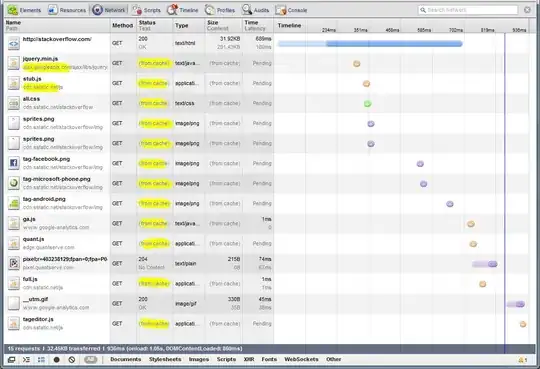540x369 pixels.
Task: Clear the network search box
Action: 527,10
